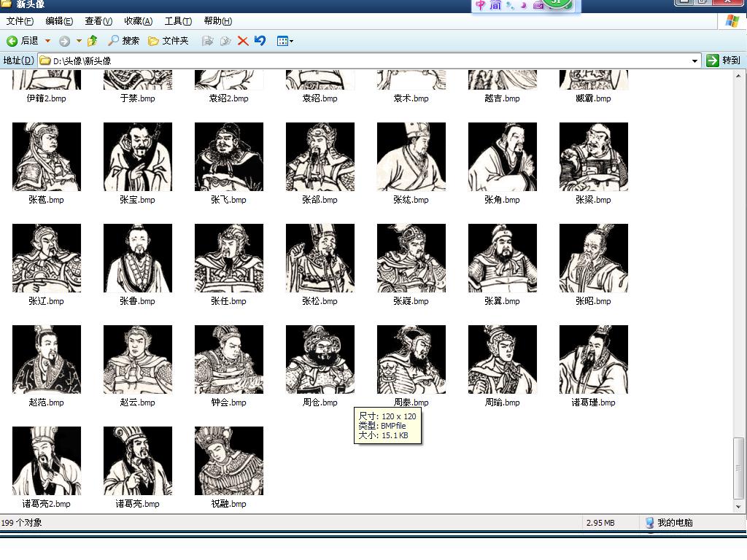Click the 袁术.bmp file name
The height and width of the screenshot is (560, 747).
411,98
